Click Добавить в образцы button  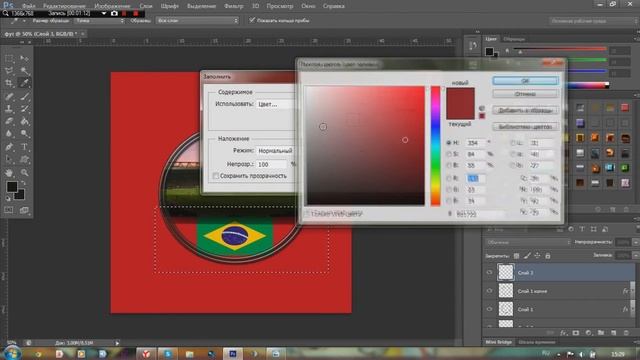click(525, 110)
